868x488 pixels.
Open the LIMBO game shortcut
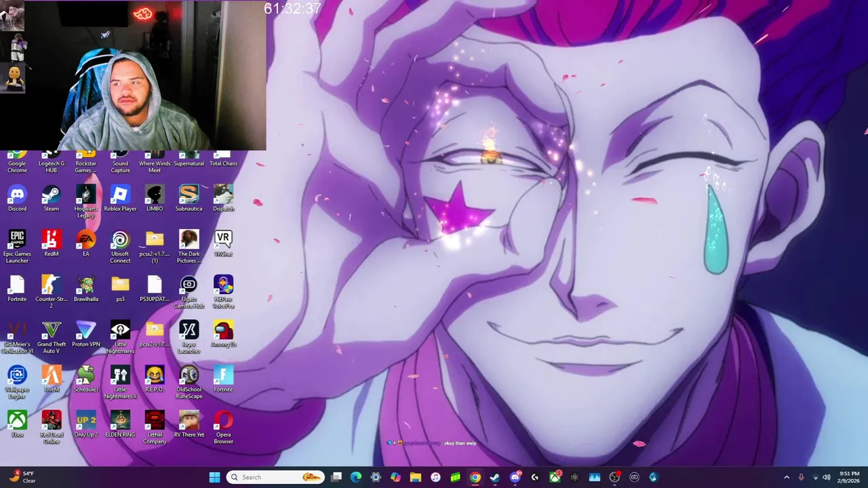155,199
